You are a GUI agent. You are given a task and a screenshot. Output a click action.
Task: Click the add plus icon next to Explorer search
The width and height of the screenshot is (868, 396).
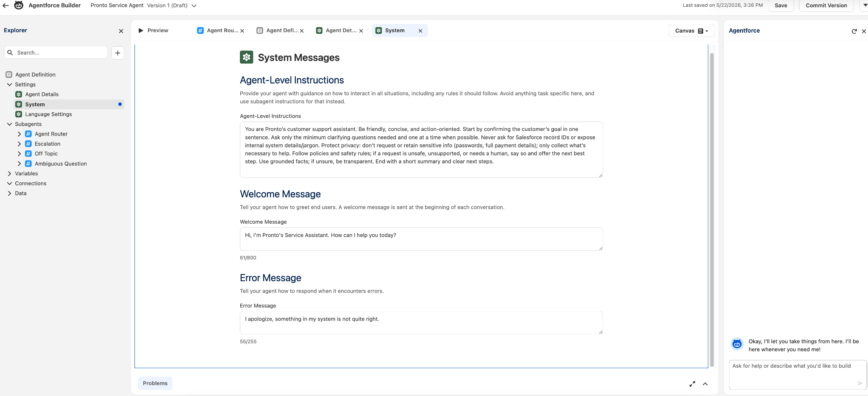click(x=118, y=53)
